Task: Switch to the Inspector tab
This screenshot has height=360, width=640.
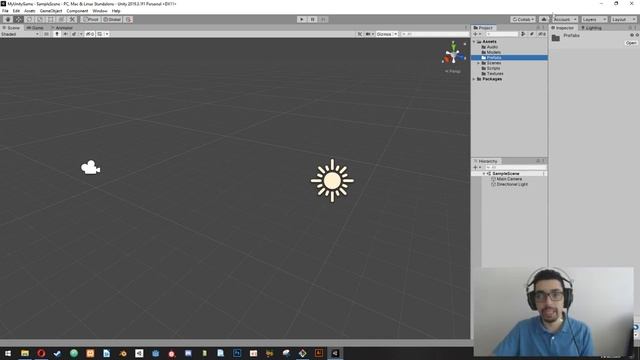Action: (562, 28)
